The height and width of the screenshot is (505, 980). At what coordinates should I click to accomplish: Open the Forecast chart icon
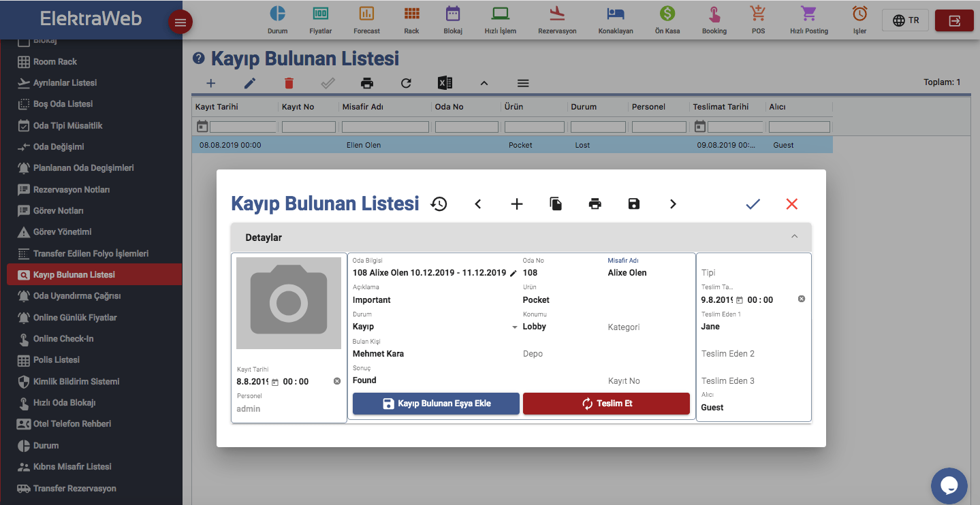(x=366, y=14)
